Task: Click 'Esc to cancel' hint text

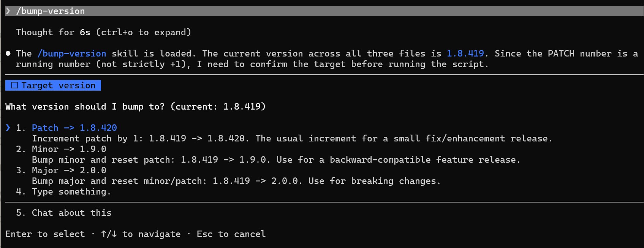Action: coord(231,234)
